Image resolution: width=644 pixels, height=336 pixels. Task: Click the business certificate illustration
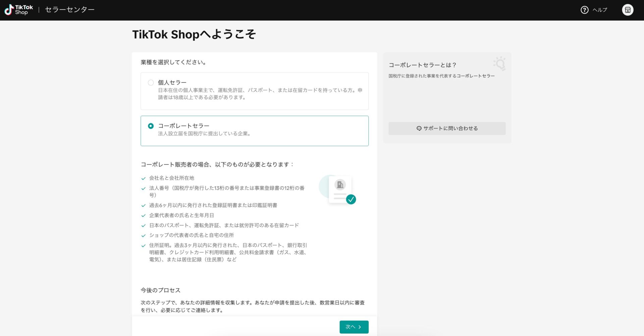pos(340,188)
